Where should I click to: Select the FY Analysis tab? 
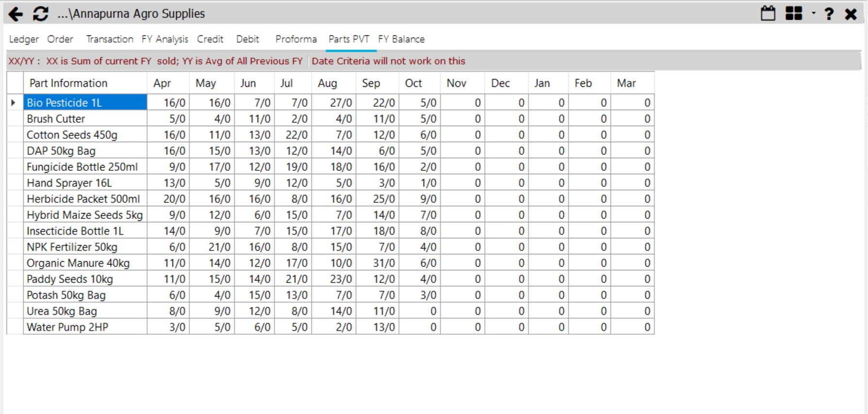coord(164,39)
